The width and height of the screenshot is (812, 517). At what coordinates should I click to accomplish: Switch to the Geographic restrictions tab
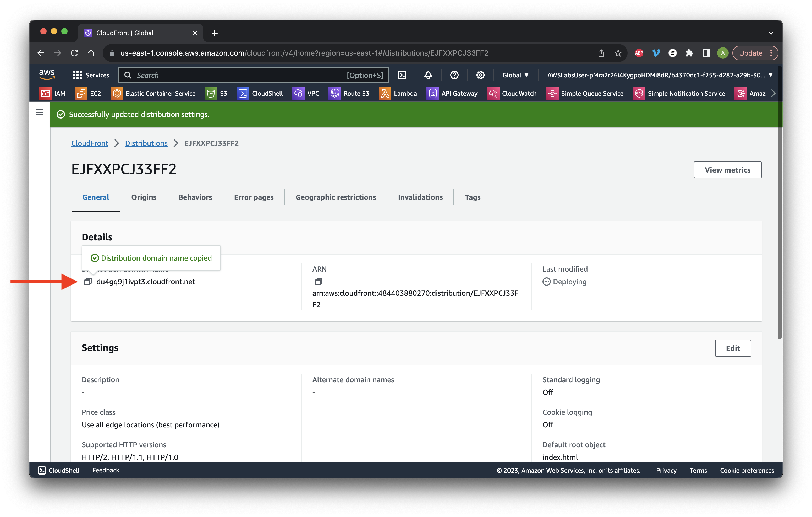click(x=336, y=197)
